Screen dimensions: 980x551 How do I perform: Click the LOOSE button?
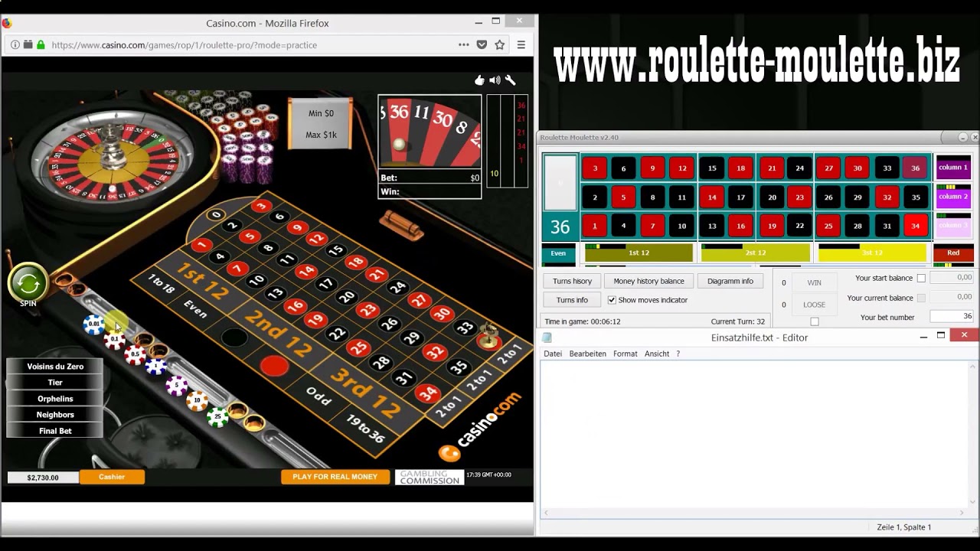[x=814, y=305]
